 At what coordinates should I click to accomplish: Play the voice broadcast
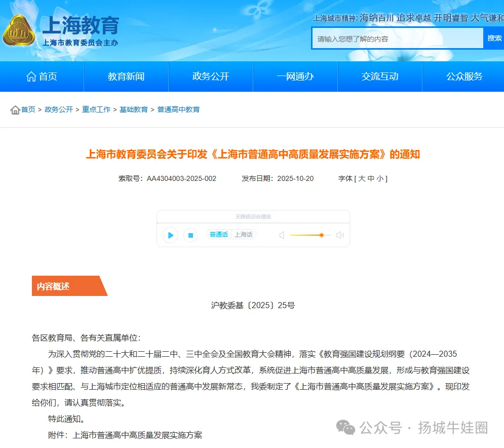[x=170, y=235]
